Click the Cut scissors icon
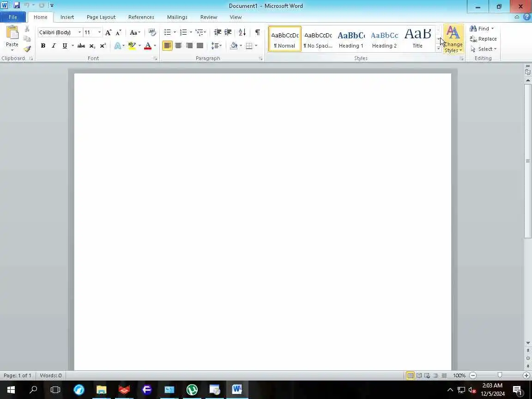The width and height of the screenshot is (532, 399). coord(27,29)
